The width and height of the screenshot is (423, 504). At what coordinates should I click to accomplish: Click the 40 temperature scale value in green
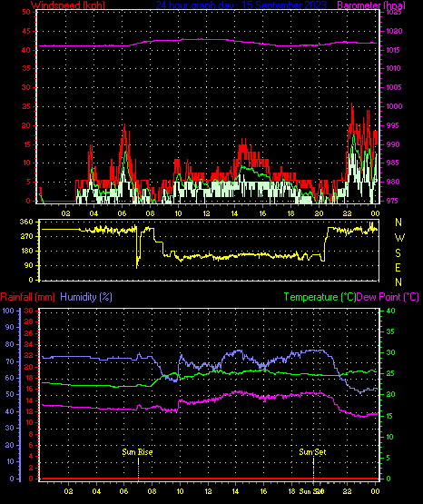coord(390,311)
